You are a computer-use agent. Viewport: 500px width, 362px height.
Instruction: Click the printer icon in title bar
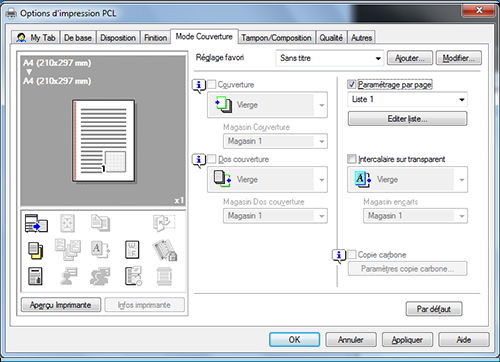tap(11, 13)
